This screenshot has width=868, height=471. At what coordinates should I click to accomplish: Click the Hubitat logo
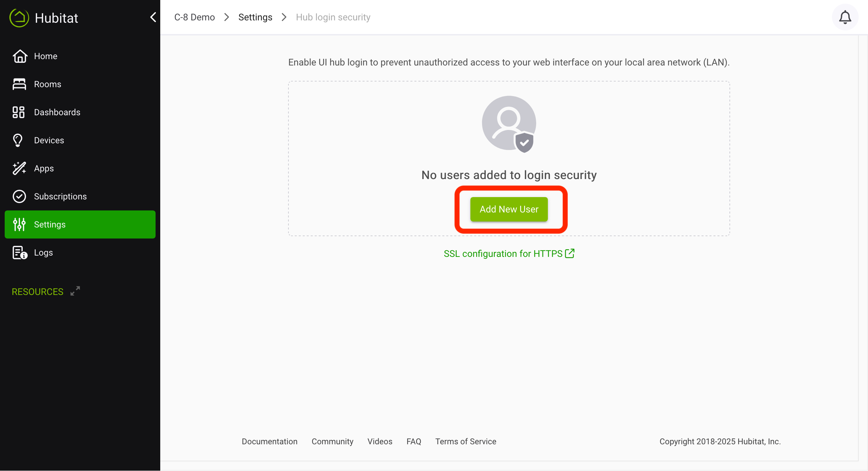19,17
